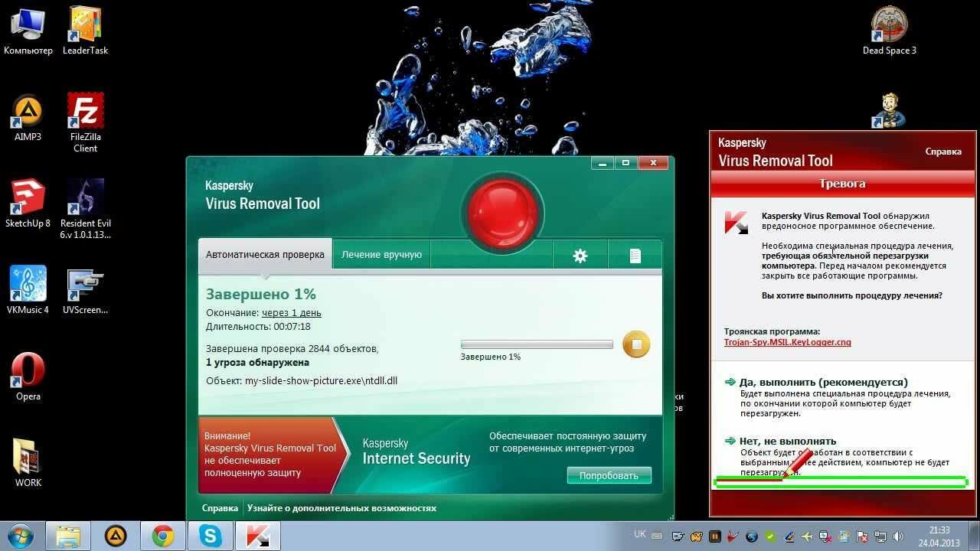Select the "Автоматическая проверка" tab
This screenshot has height=551, width=980.
(265, 253)
